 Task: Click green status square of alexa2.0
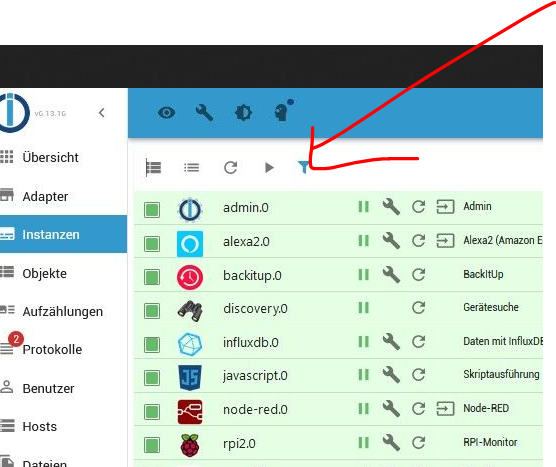[152, 244]
